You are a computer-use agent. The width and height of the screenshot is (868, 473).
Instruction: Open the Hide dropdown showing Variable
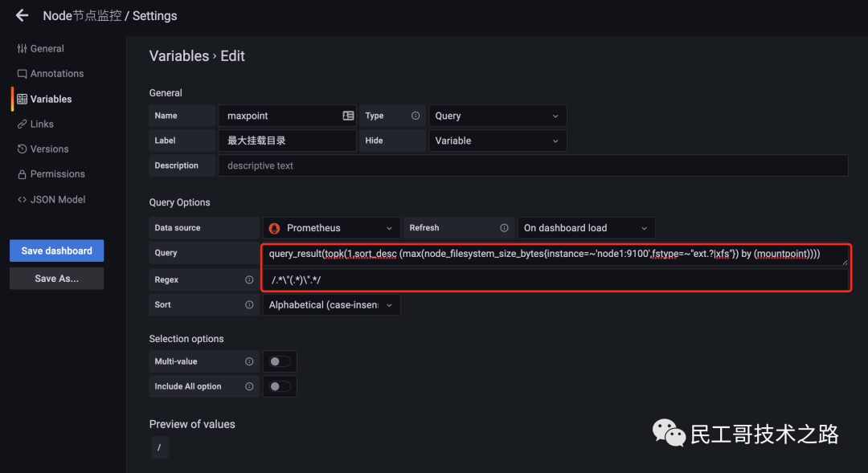point(497,141)
